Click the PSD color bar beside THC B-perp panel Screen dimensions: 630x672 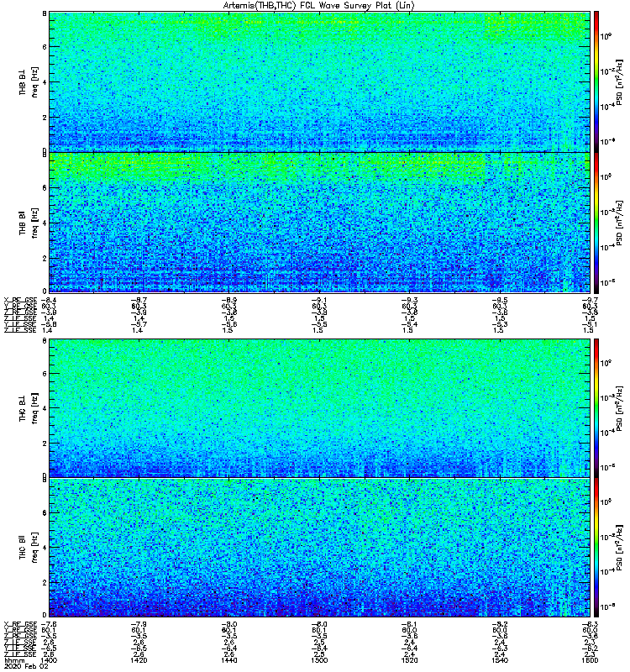(x=596, y=408)
